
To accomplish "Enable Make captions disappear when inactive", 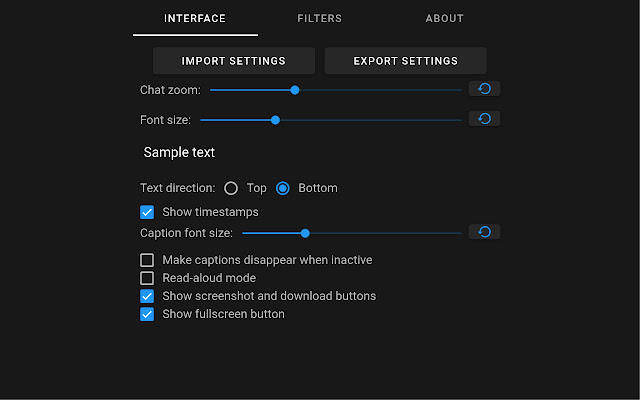I will coord(147,260).
